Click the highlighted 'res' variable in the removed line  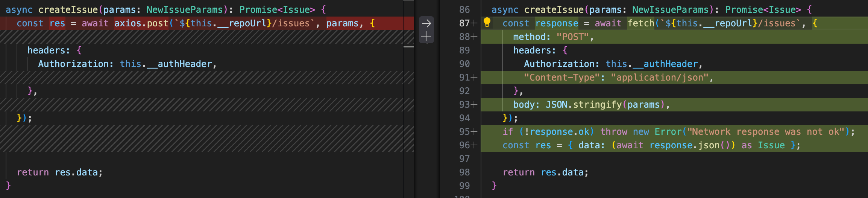tap(57, 23)
